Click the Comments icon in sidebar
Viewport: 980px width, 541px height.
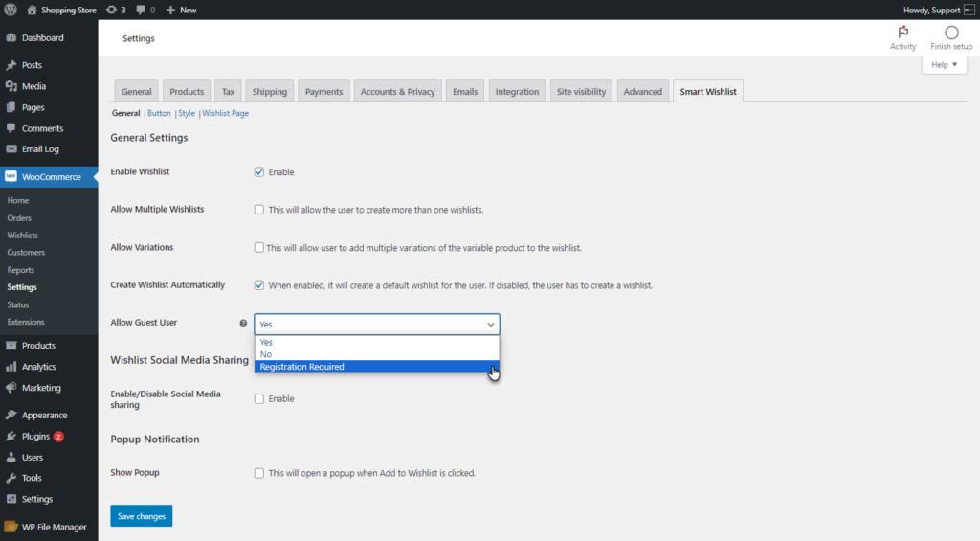tap(11, 128)
